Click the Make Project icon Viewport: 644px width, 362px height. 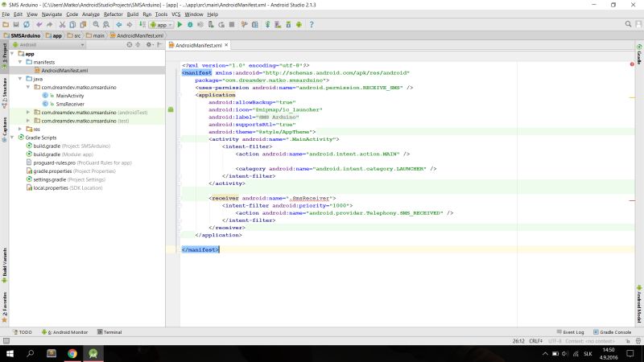tap(142, 25)
